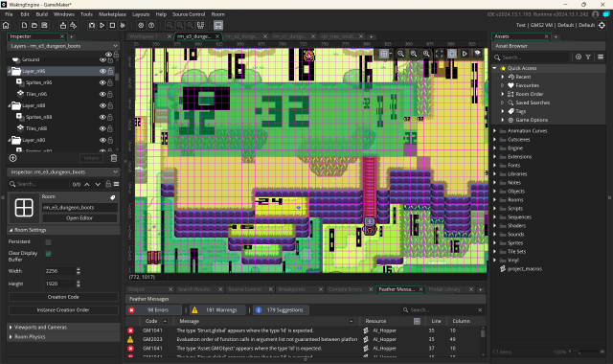The image size is (613, 364).
Task: Start the debugger via the bug icon
Action: point(92,26)
